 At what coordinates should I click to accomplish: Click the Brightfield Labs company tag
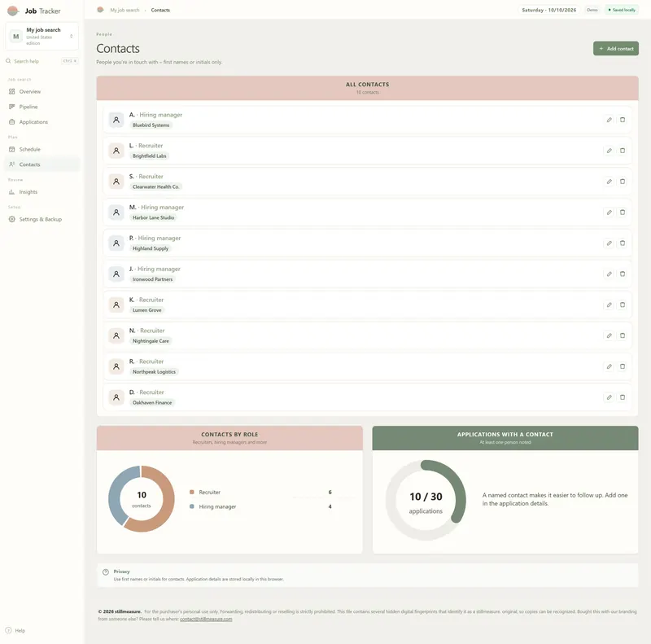point(150,156)
